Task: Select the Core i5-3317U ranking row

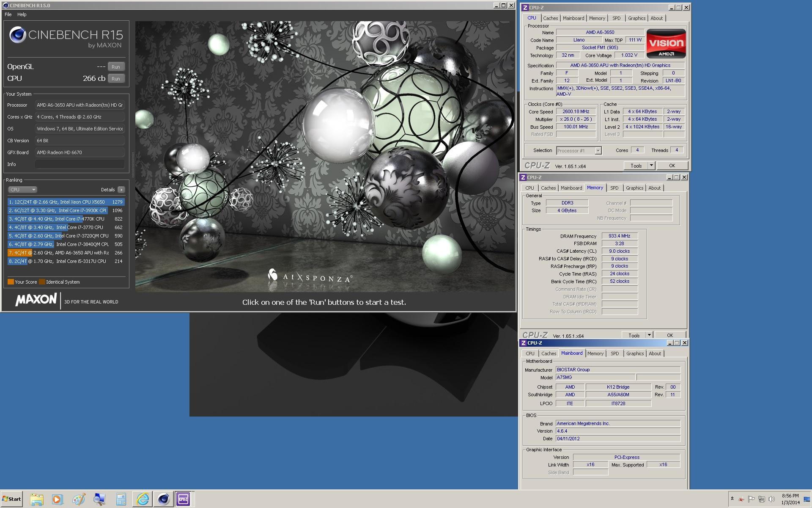Action: (66, 261)
